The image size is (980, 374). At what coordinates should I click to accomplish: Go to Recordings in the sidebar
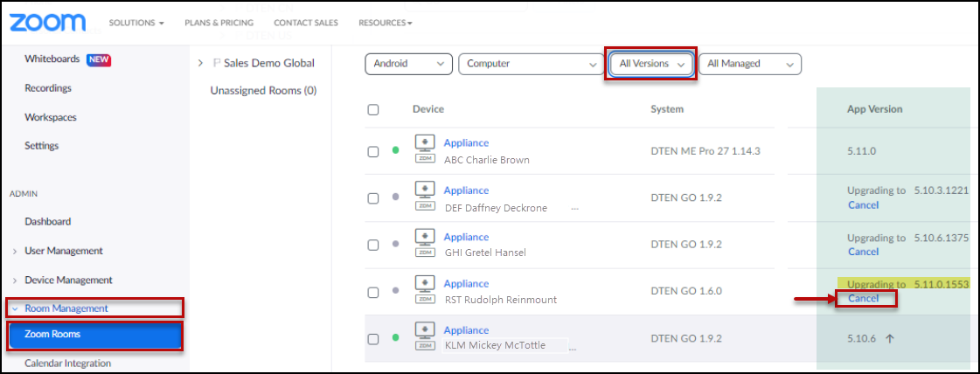[x=48, y=88]
